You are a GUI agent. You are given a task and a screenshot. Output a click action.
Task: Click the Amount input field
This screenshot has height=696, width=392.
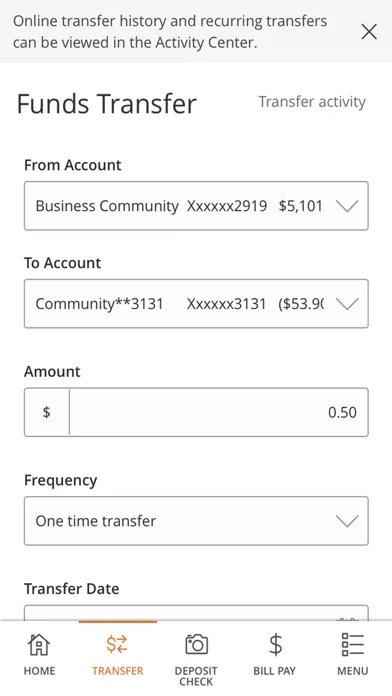click(219, 412)
